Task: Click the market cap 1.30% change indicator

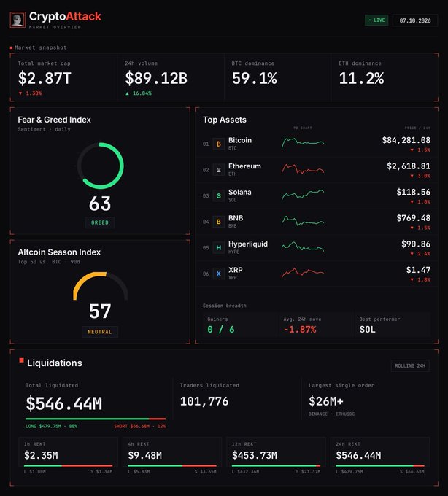Action: 30,93
